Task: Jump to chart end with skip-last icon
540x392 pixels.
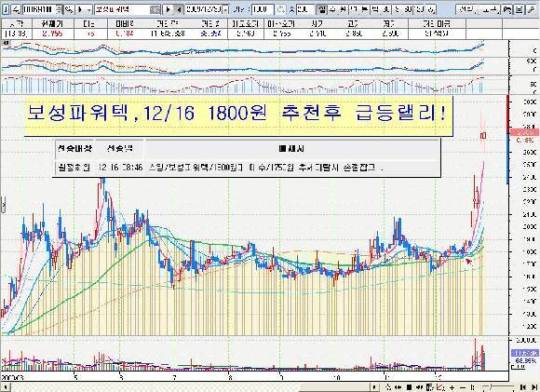Action: tap(534, 388)
